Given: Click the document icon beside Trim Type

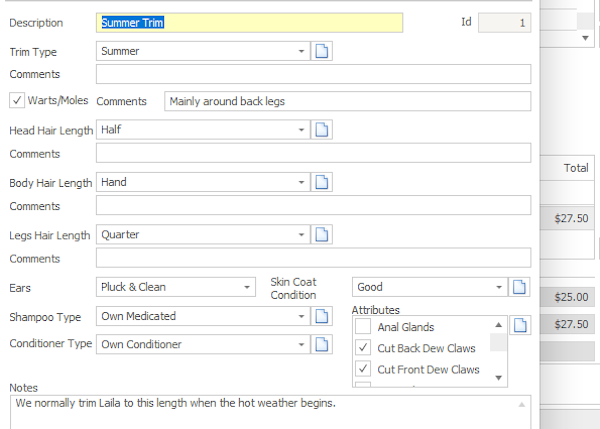Looking at the screenshot, I should coord(322,51).
